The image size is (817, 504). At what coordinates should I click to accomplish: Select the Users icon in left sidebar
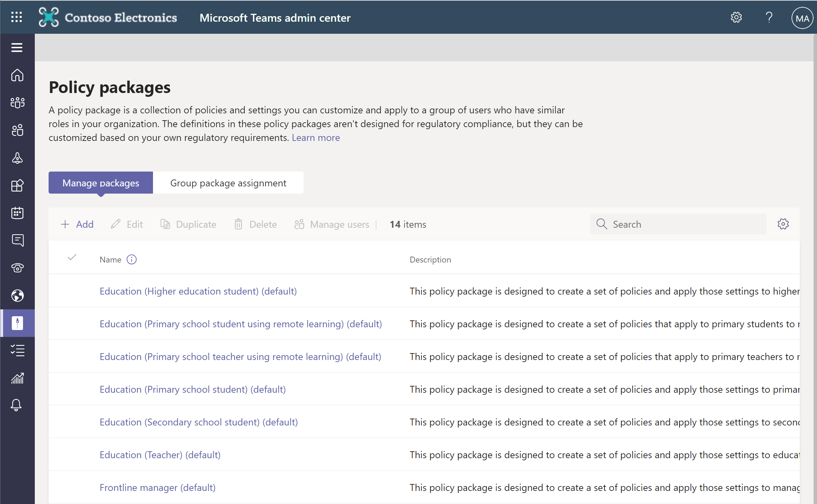click(x=18, y=130)
